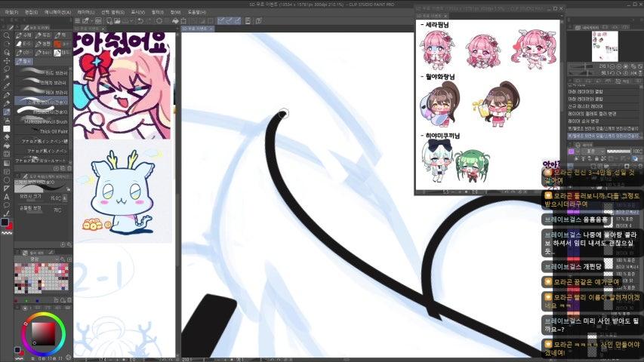Click the Fill bucket icon in command bar
644x362 pixels.
[x=175, y=21]
